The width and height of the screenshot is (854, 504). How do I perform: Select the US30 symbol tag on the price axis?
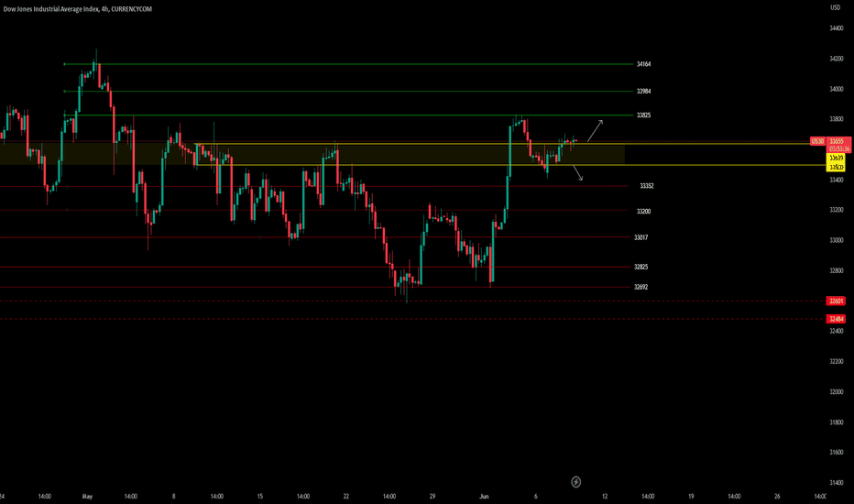(x=817, y=141)
